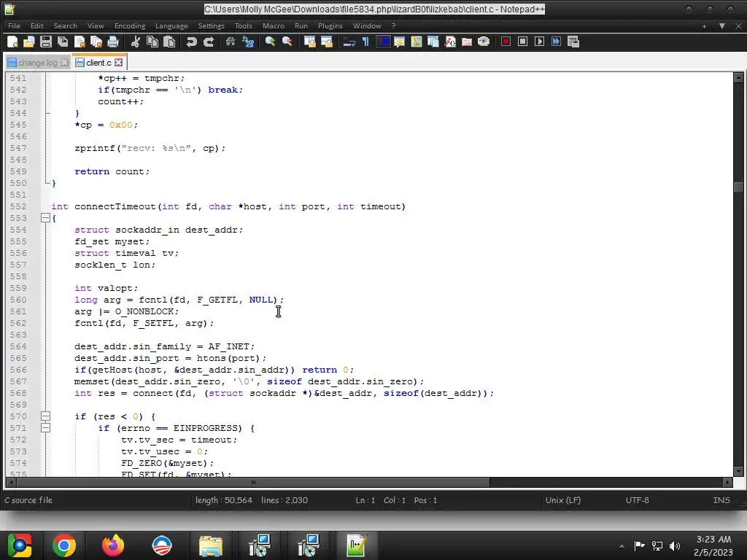This screenshot has width=747, height=560.
Task: Run macro multiple times icon
Action: pos(556,42)
